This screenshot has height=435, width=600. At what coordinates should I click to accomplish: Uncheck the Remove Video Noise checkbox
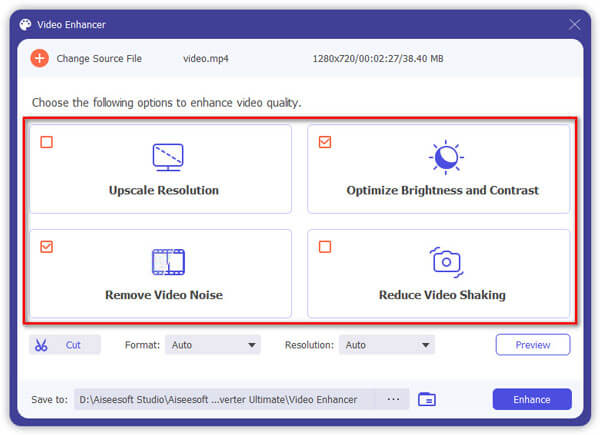point(47,247)
